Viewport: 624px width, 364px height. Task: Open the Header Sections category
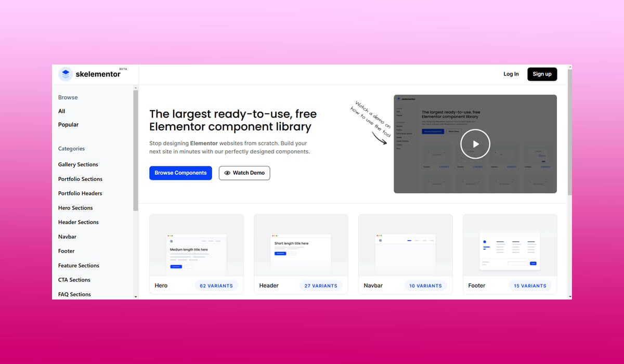pyautogui.click(x=79, y=222)
